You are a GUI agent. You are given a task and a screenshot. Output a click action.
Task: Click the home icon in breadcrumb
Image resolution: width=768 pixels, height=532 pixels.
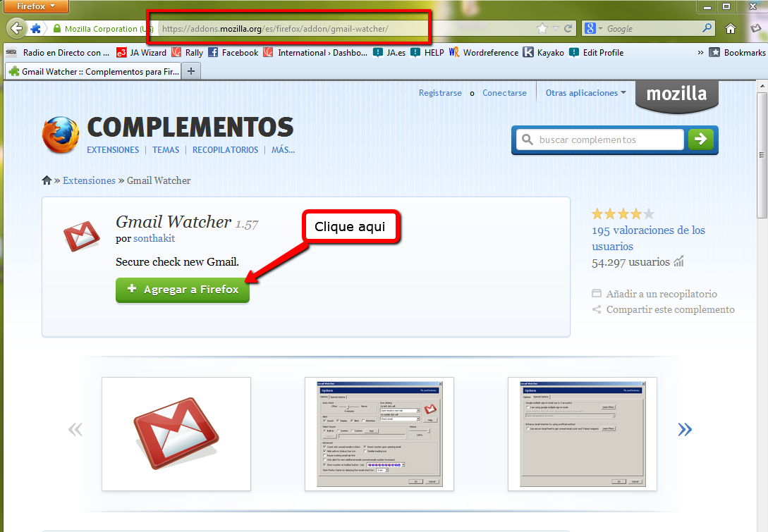[47, 180]
